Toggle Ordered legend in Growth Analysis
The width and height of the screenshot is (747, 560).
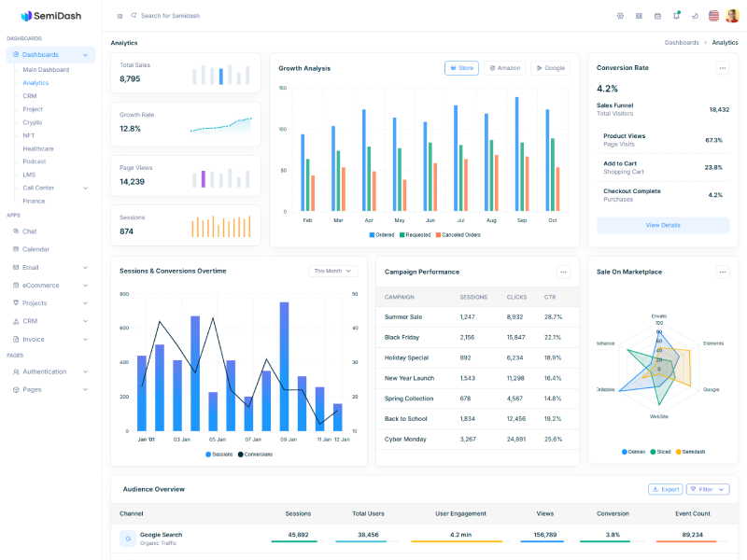(x=382, y=235)
